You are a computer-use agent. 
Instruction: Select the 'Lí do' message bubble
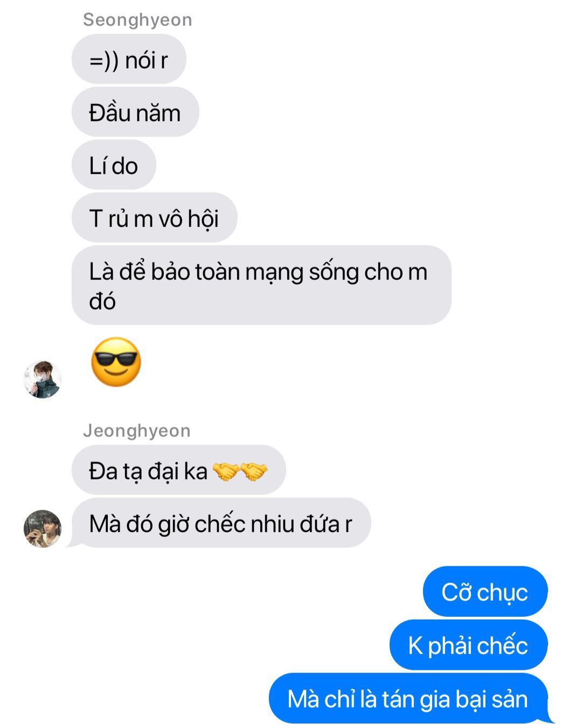tap(114, 165)
